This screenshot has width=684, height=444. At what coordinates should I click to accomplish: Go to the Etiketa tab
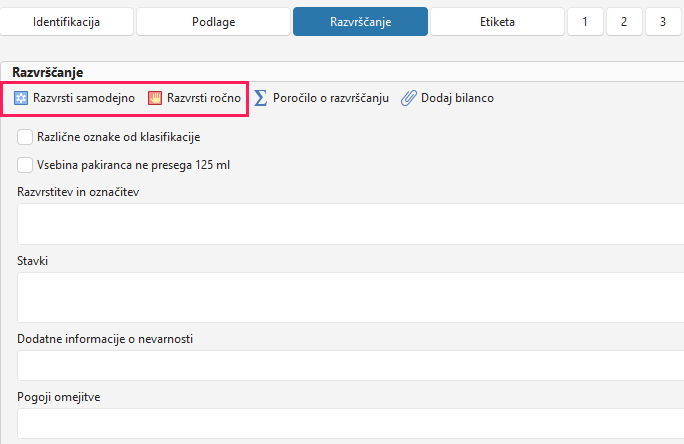tap(497, 22)
